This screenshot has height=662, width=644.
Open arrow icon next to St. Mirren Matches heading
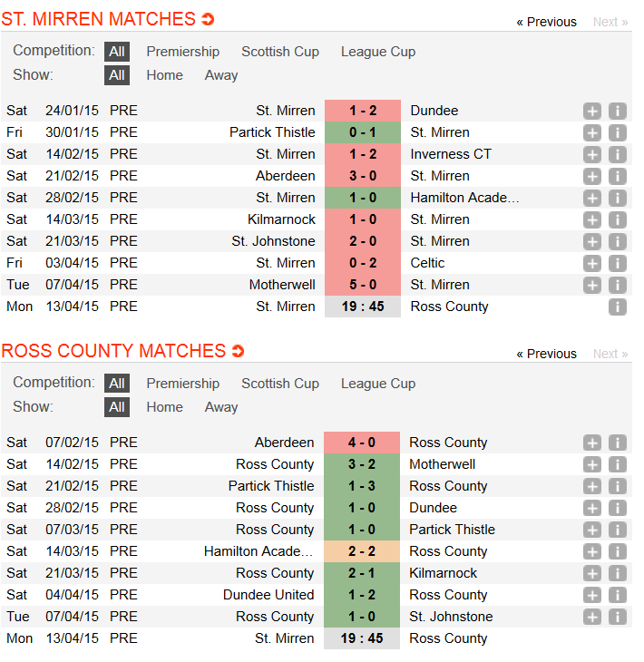tap(208, 19)
